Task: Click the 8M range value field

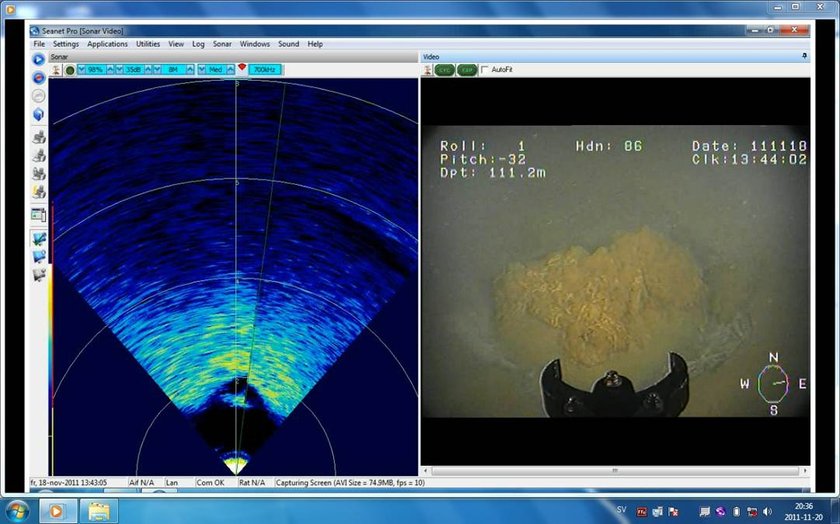Action: (x=173, y=70)
